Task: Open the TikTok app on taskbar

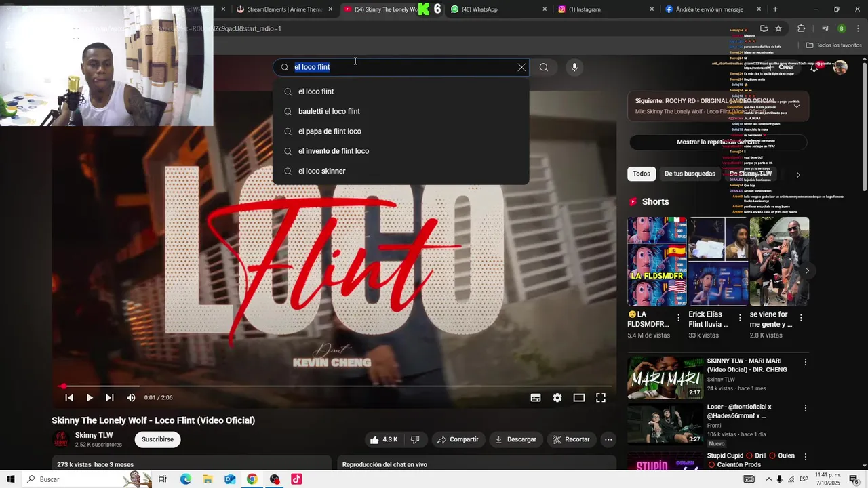Action: tap(296, 479)
